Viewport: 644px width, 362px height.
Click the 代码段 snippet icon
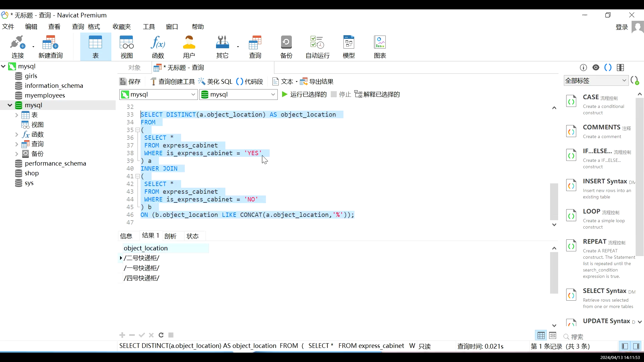coord(250,81)
